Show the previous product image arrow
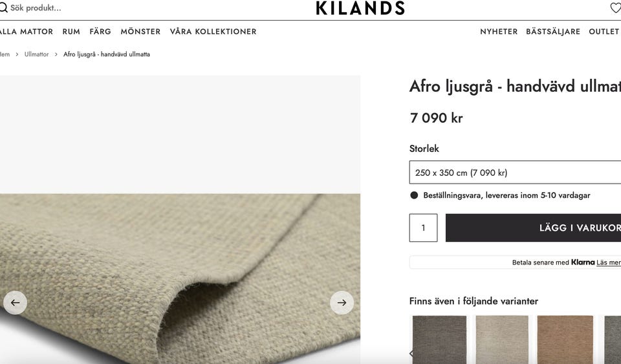The width and height of the screenshot is (621, 364). click(x=15, y=303)
